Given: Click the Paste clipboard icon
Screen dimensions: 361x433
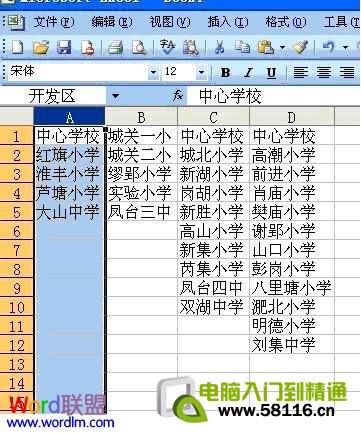Looking at the screenshot, I should [266, 47].
